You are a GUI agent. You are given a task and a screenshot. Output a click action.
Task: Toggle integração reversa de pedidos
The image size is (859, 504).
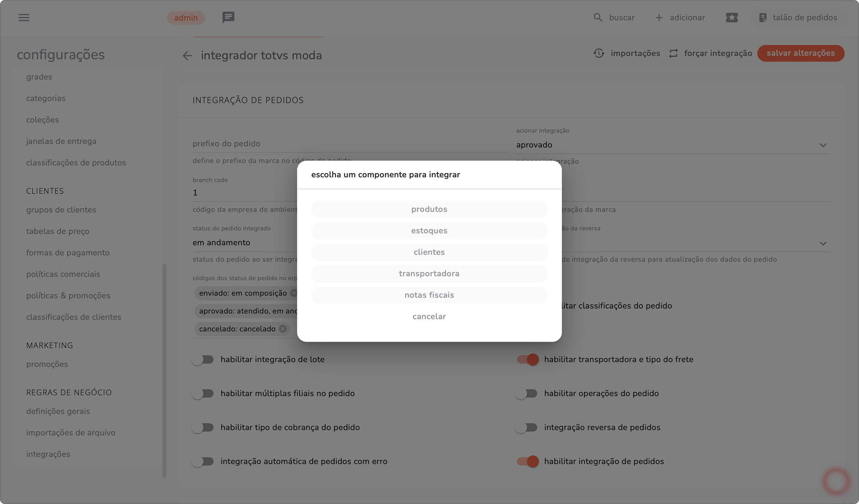point(527,427)
